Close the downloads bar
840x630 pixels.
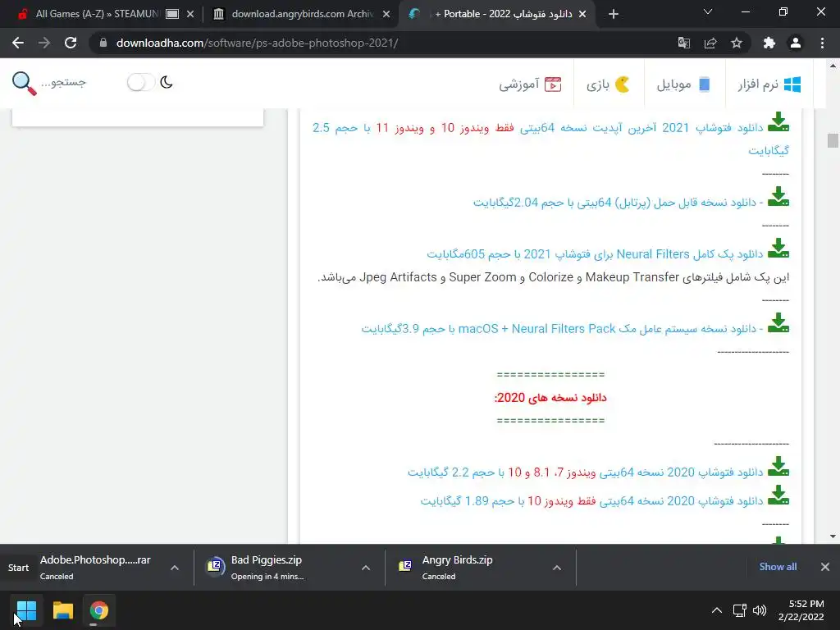point(825,567)
